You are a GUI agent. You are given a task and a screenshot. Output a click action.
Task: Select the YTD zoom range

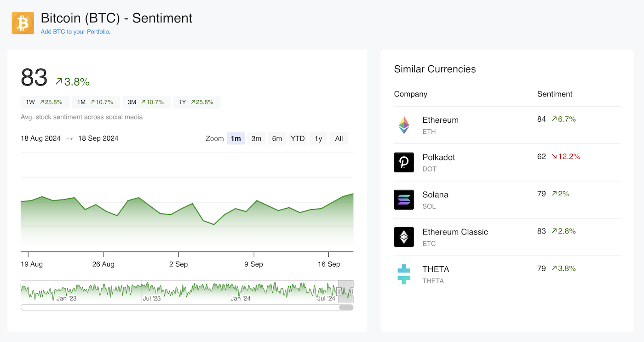[x=298, y=138]
